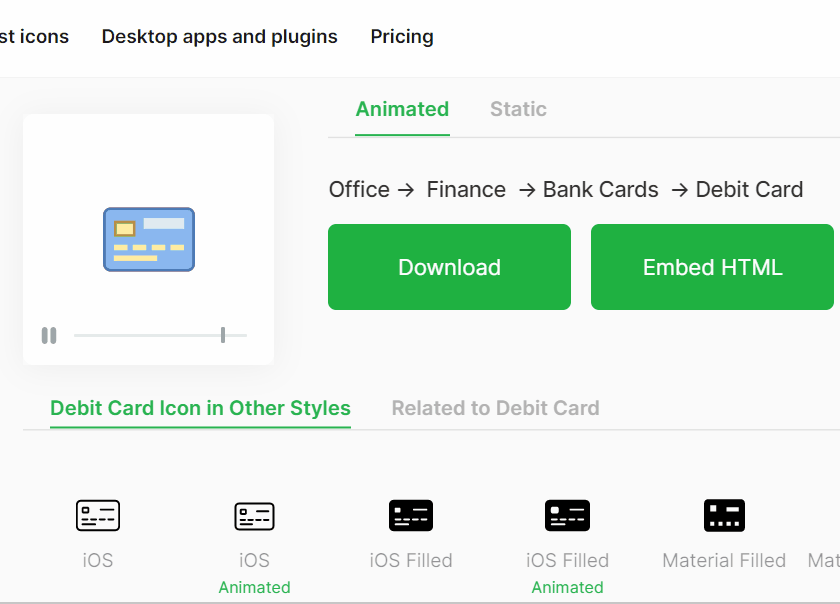Open the Bank Cards breadcrumb link
This screenshot has width=840, height=604.
click(x=600, y=190)
